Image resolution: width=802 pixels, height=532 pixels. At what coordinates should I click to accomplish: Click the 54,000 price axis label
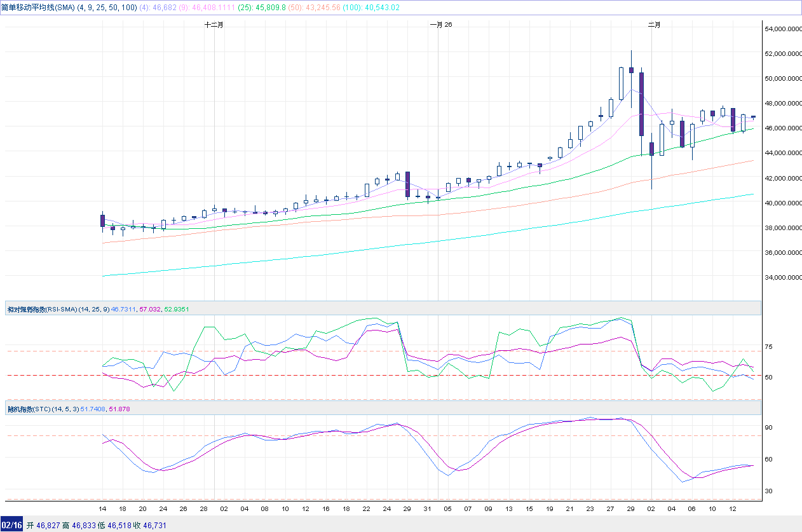tap(781, 29)
